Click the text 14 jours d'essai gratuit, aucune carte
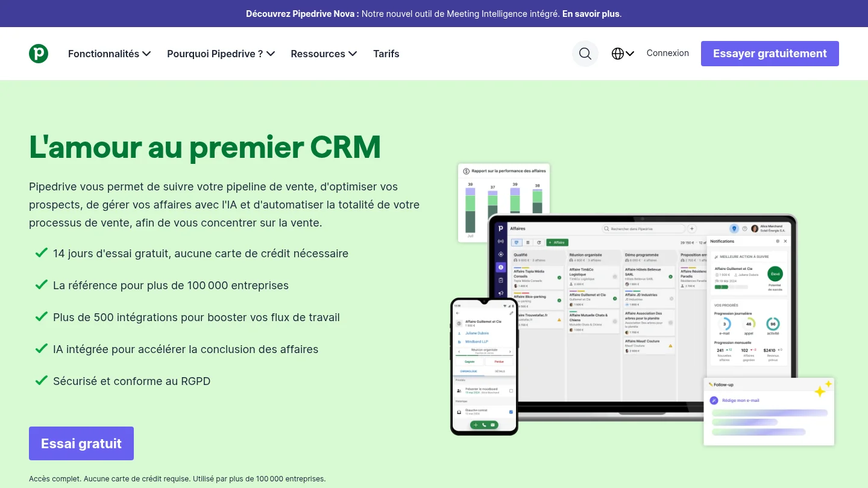Image resolution: width=868 pixels, height=488 pixels. 201,254
